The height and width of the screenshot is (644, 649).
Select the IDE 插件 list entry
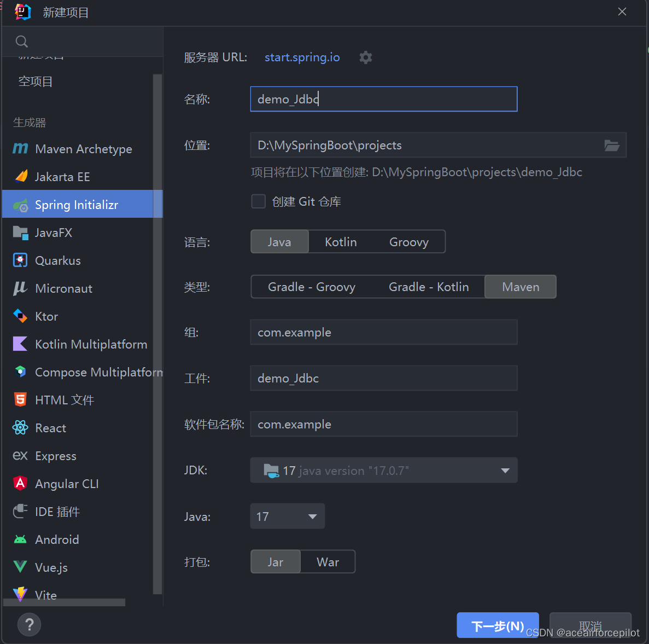pyautogui.click(x=78, y=512)
